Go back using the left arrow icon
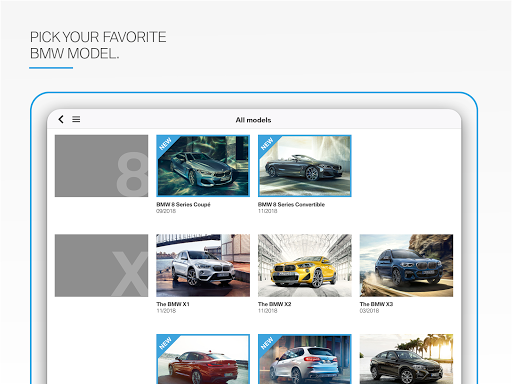Viewport: 512px width, 384px height. click(61, 119)
